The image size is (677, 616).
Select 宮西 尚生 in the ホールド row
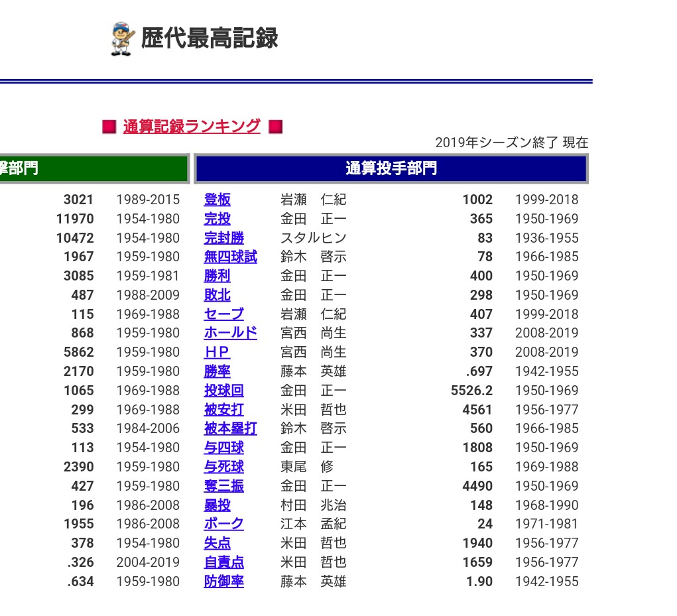click(314, 333)
